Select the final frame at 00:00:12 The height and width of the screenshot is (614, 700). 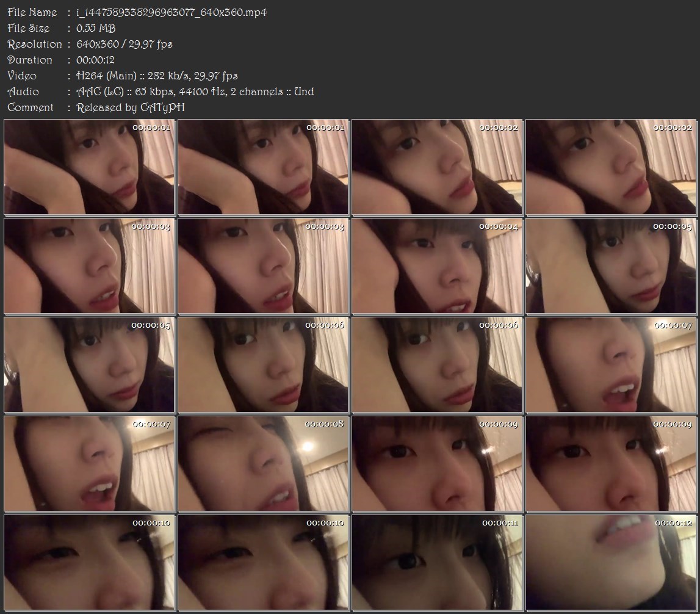click(610, 563)
